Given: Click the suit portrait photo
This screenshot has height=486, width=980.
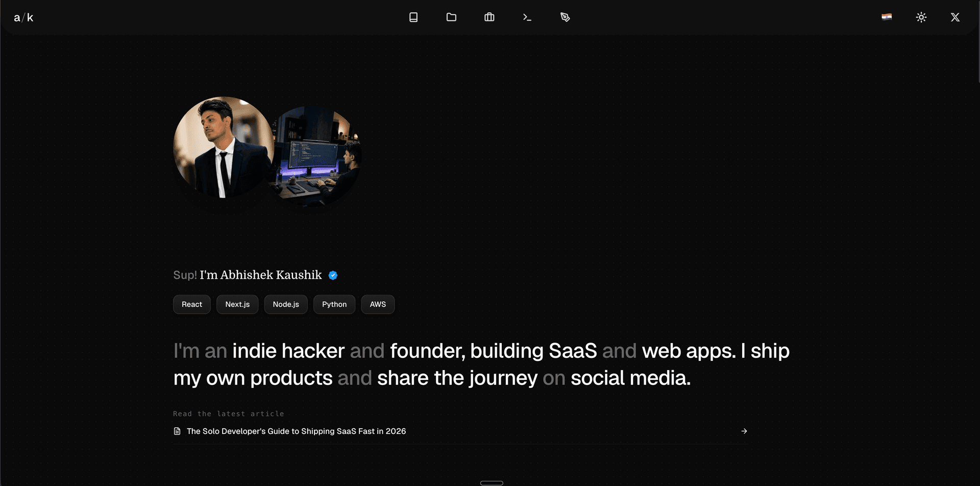Looking at the screenshot, I should pyautogui.click(x=224, y=147).
